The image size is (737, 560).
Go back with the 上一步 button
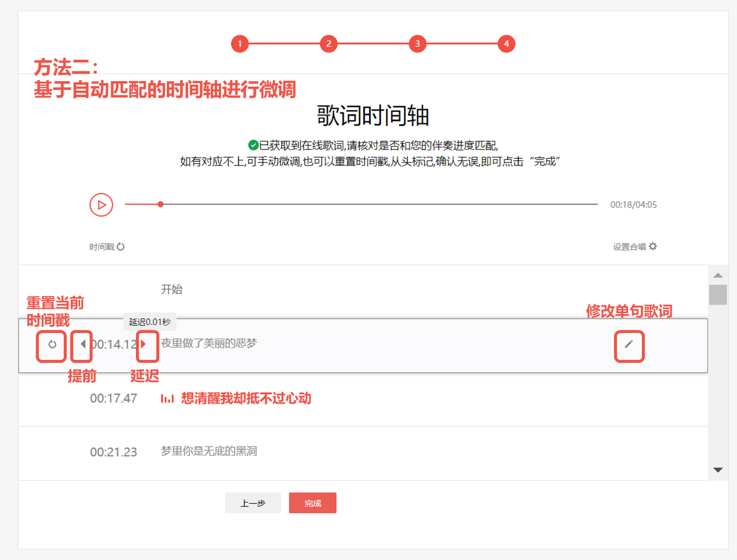253,503
